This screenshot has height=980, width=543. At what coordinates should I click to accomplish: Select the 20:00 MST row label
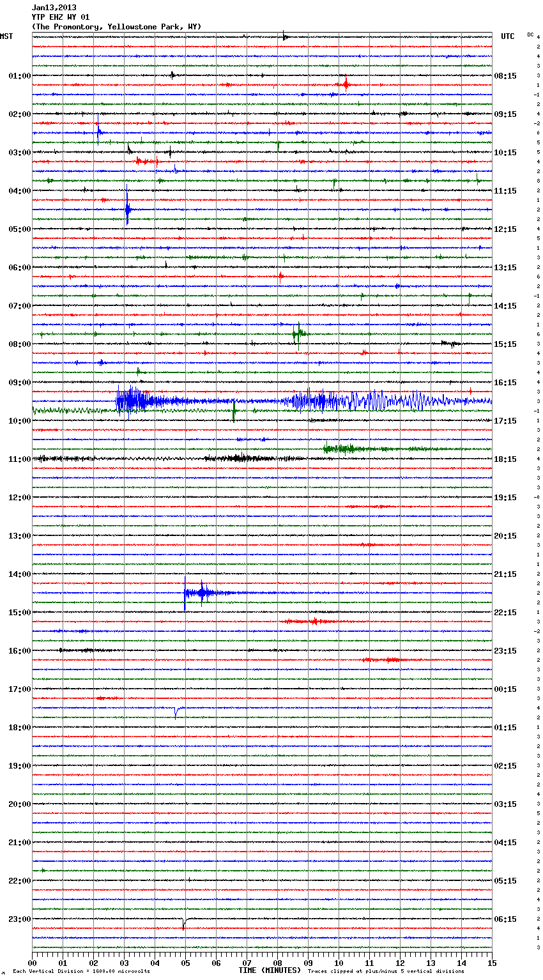pos(20,804)
